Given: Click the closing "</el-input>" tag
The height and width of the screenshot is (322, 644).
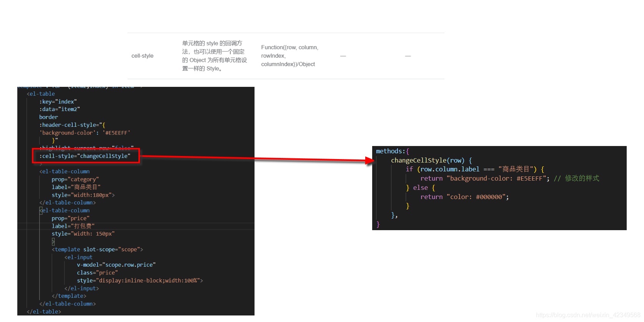Looking at the screenshot, I should (x=82, y=288).
